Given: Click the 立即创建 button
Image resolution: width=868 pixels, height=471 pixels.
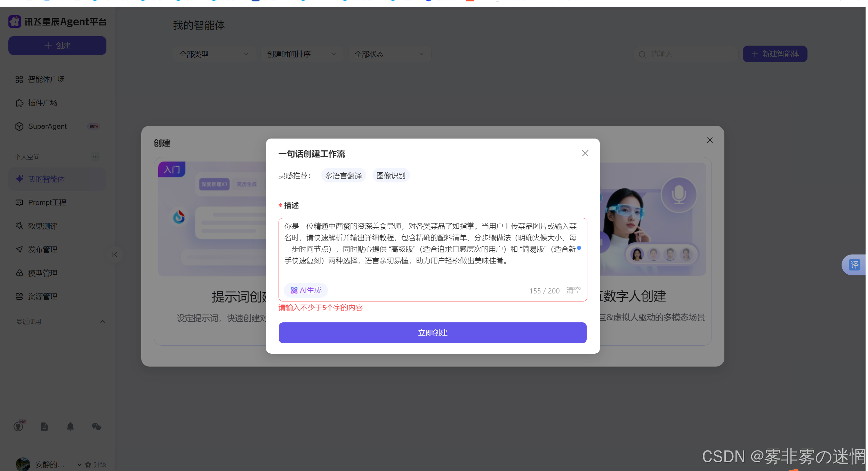Looking at the screenshot, I should pyautogui.click(x=432, y=333).
